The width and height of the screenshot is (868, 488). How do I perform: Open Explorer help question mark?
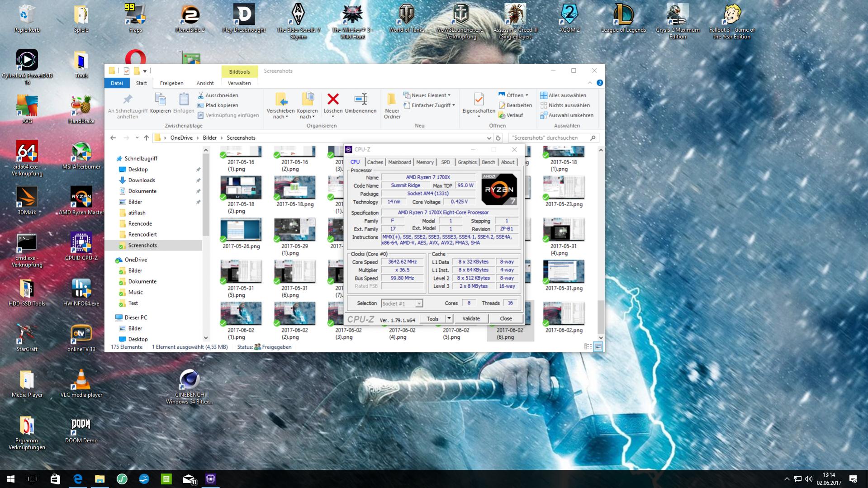[x=599, y=83]
